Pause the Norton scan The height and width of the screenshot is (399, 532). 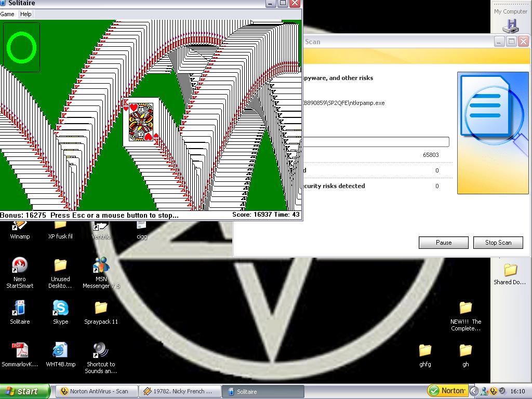444,243
